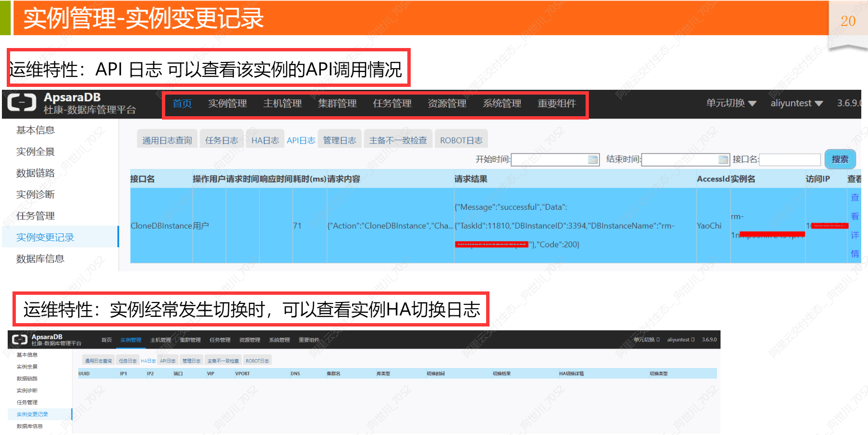Open 重要组件 in the API log screenshot navigation
Screen dimensions: 868x435
coord(557,103)
